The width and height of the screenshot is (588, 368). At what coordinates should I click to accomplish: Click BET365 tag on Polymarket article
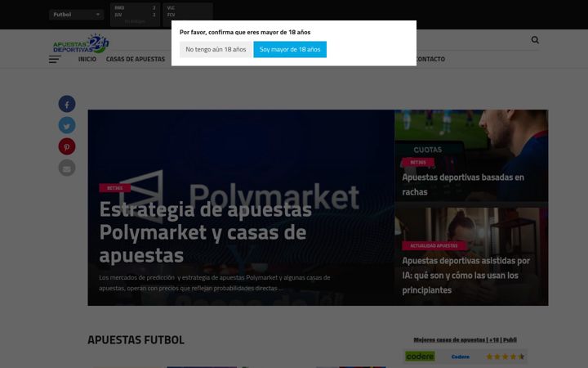[x=115, y=188]
